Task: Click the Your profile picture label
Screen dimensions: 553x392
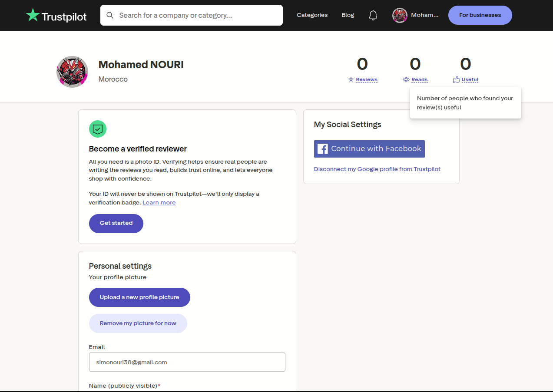Action: click(118, 277)
